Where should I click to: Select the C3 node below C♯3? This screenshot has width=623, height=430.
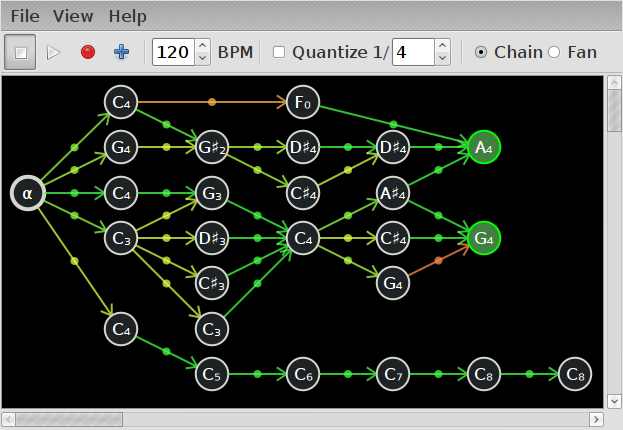tap(212, 329)
